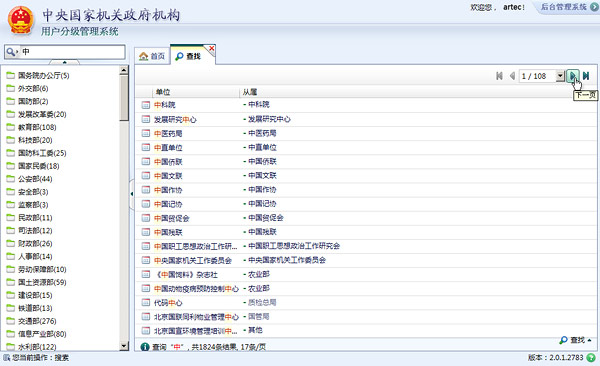Go to the next results page
The height and width of the screenshot is (366, 600).
click(x=573, y=76)
